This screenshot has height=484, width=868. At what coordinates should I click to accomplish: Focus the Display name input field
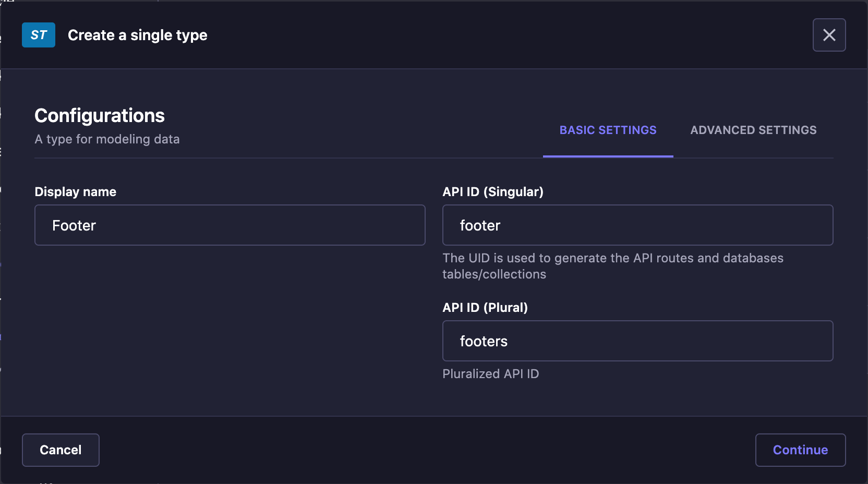point(230,225)
